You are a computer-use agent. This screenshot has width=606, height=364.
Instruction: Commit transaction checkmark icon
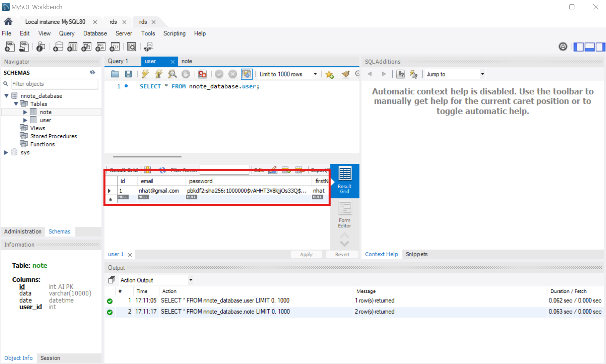coord(219,74)
